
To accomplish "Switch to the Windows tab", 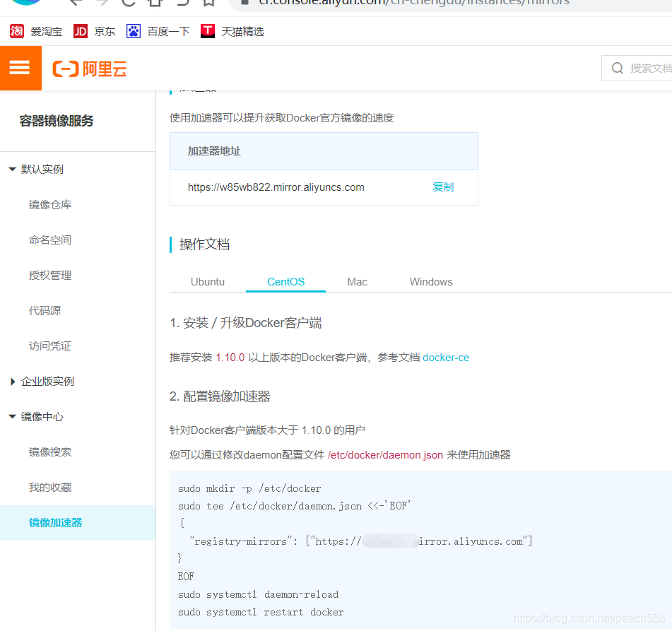I will pos(431,282).
